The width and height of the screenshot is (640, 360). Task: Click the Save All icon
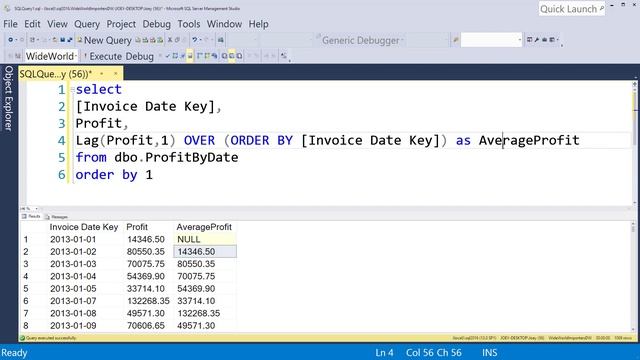click(x=70, y=40)
